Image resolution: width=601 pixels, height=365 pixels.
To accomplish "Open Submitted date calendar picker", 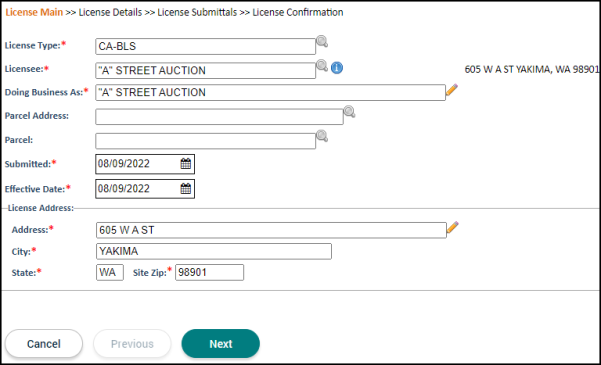I will click(186, 164).
